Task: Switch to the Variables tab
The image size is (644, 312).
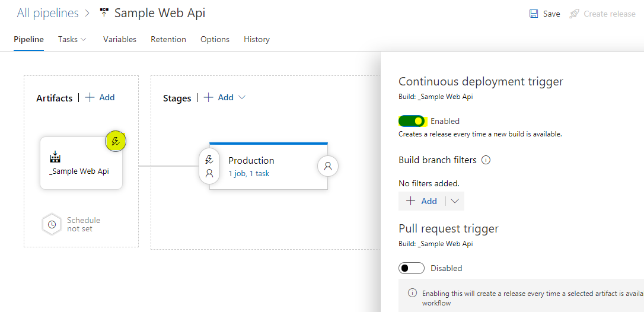Action: (120, 40)
